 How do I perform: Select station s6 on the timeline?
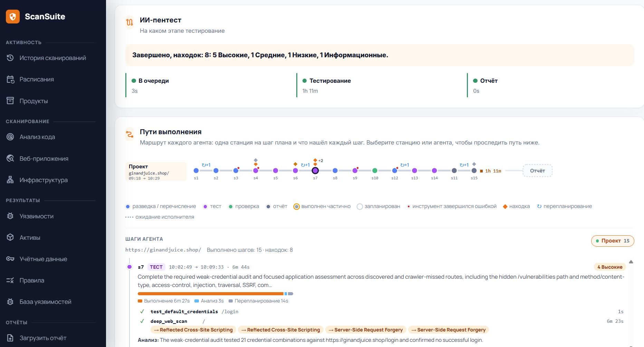pyautogui.click(x=295, y=170)
